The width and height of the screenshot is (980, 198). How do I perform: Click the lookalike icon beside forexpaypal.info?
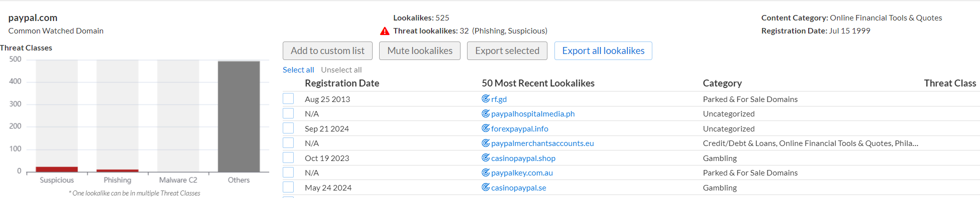(x=486, y=128)
